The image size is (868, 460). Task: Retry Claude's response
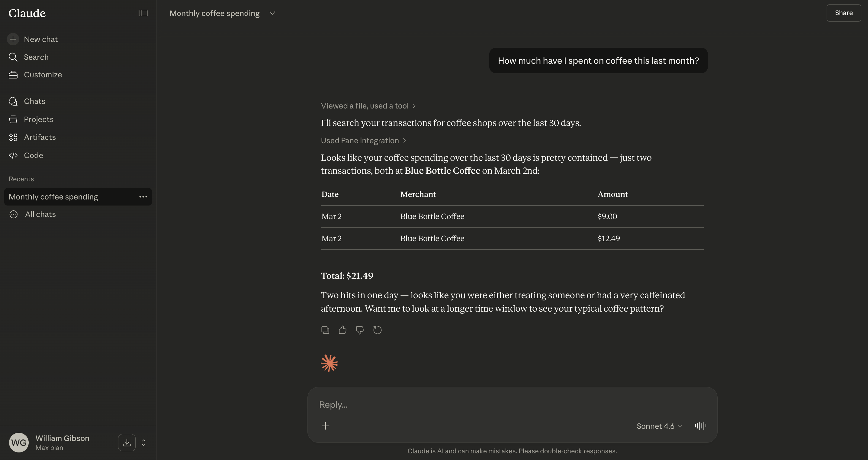377,330
